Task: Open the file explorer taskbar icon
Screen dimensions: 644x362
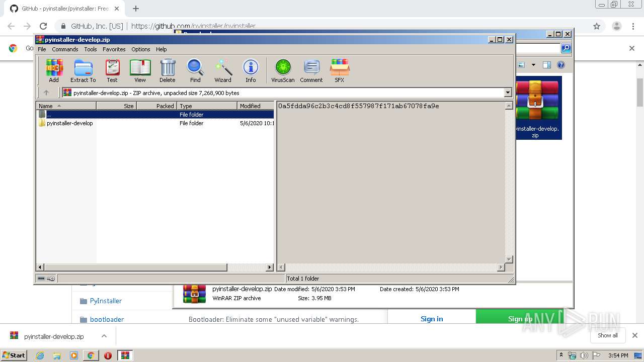Action: click(x=57, y=355)
